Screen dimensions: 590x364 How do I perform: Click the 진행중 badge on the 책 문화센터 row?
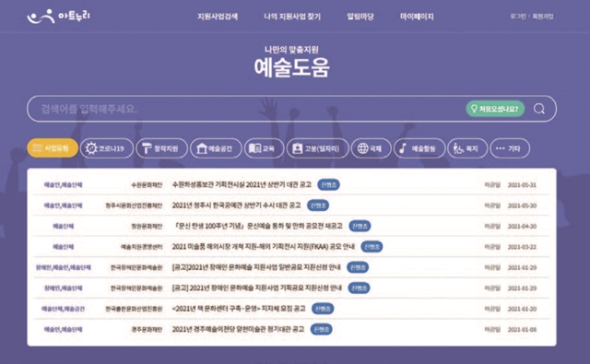tap(323, 309)
